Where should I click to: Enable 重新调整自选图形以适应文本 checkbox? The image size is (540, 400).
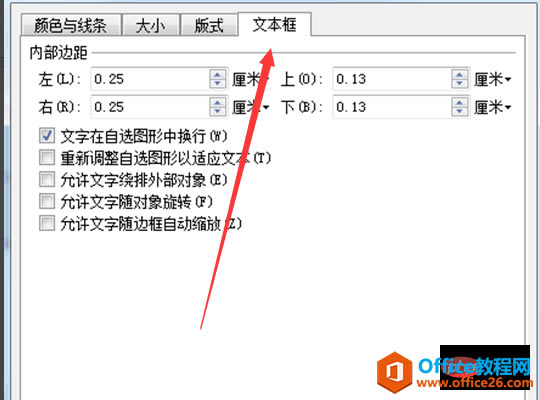47,157
